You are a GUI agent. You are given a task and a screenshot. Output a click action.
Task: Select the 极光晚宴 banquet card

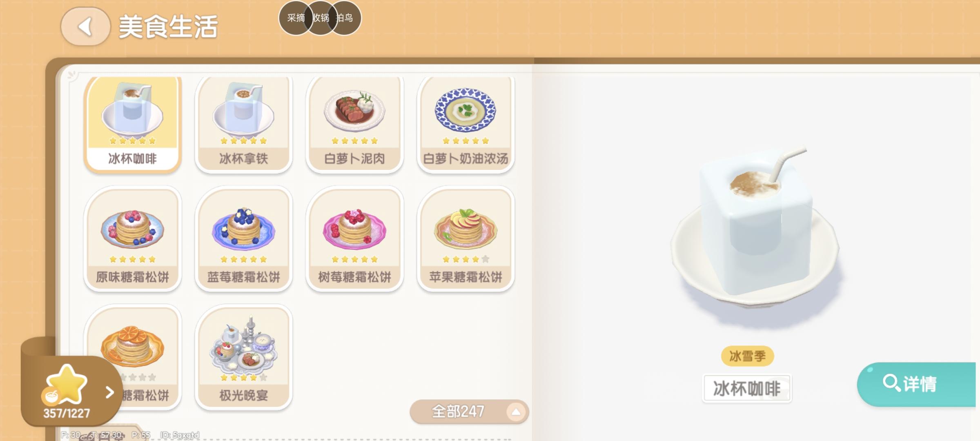(243, 357)
